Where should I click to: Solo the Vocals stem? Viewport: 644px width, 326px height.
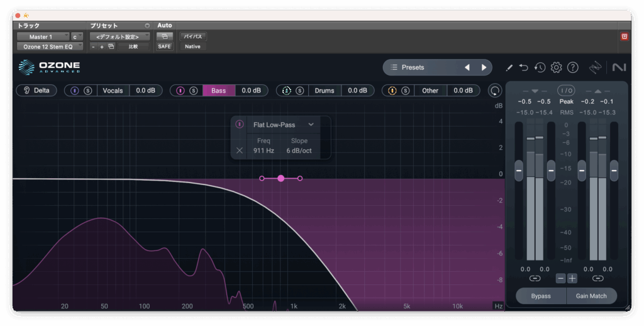coord(88,91)
